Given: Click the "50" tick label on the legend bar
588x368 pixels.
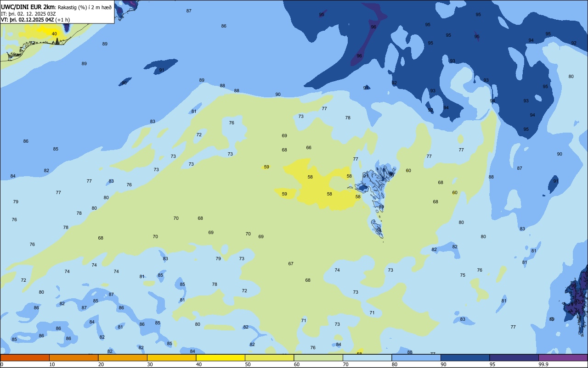Looking at the screenshot, I should click(248, 364).
